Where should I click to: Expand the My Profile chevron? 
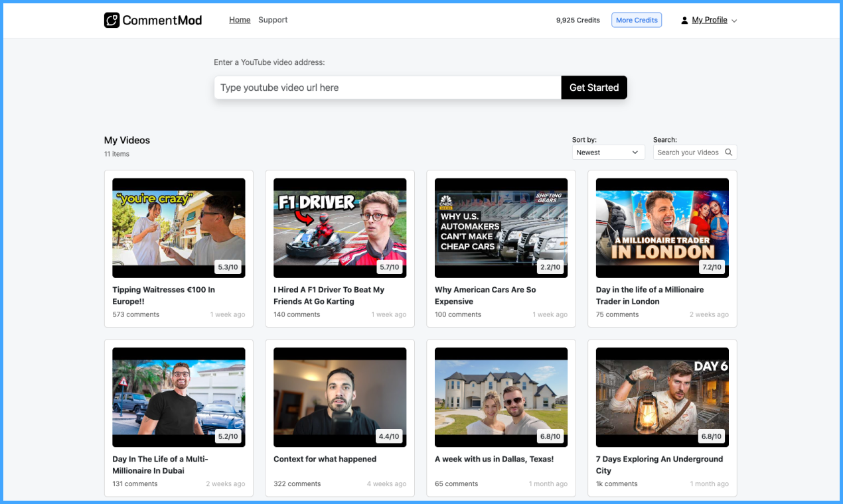click(x=734, y=21)
